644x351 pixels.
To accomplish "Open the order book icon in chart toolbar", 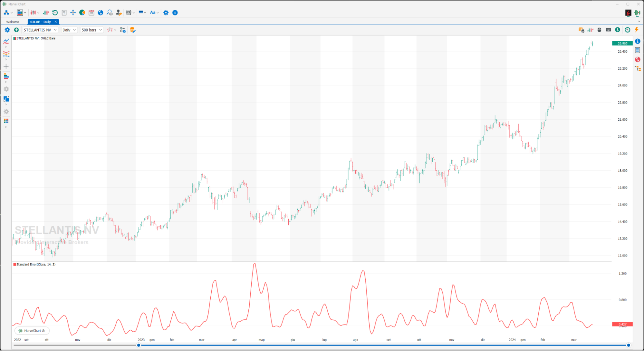I will [x=591, y=30].
